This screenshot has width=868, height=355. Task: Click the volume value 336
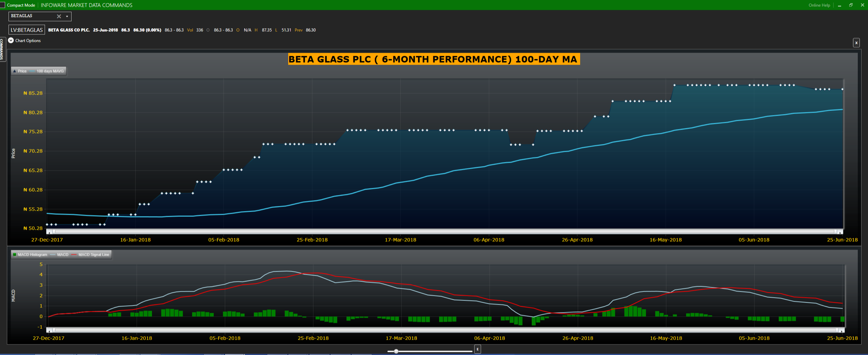(x=200, y=30)
